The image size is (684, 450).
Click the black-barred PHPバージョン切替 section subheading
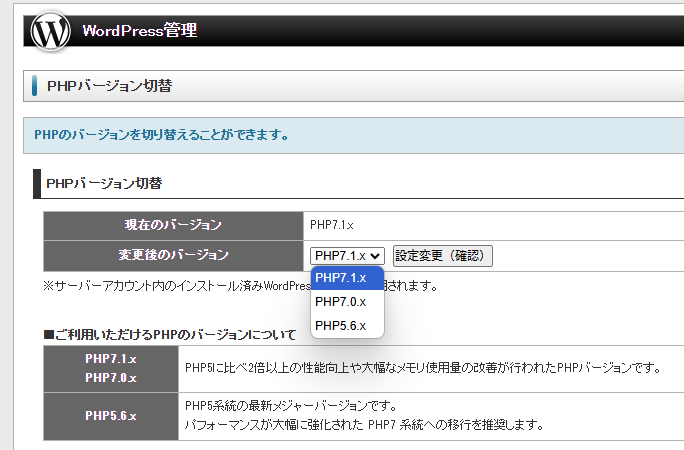[104, 184]
